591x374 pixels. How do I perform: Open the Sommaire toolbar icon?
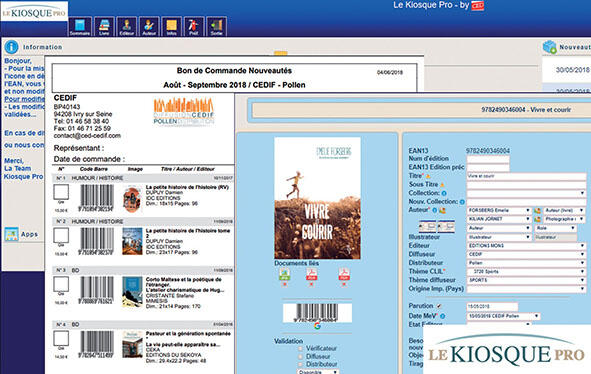click(x=80, y=27)
